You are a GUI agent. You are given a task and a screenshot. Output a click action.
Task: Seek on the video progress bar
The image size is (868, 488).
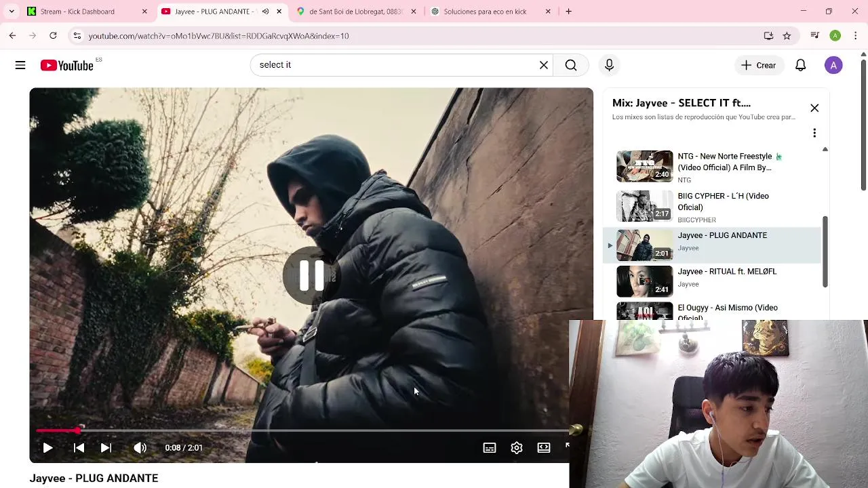[x=303, y=430]
